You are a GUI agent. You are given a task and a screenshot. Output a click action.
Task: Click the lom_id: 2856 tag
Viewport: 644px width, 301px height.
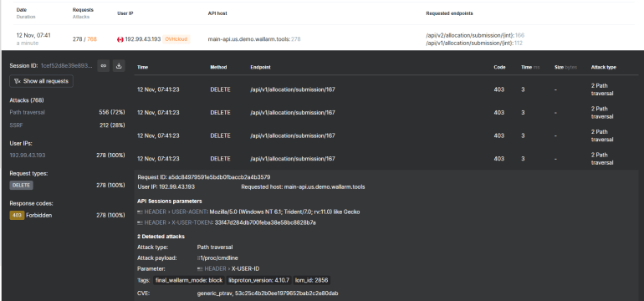(x=311, y=280)
